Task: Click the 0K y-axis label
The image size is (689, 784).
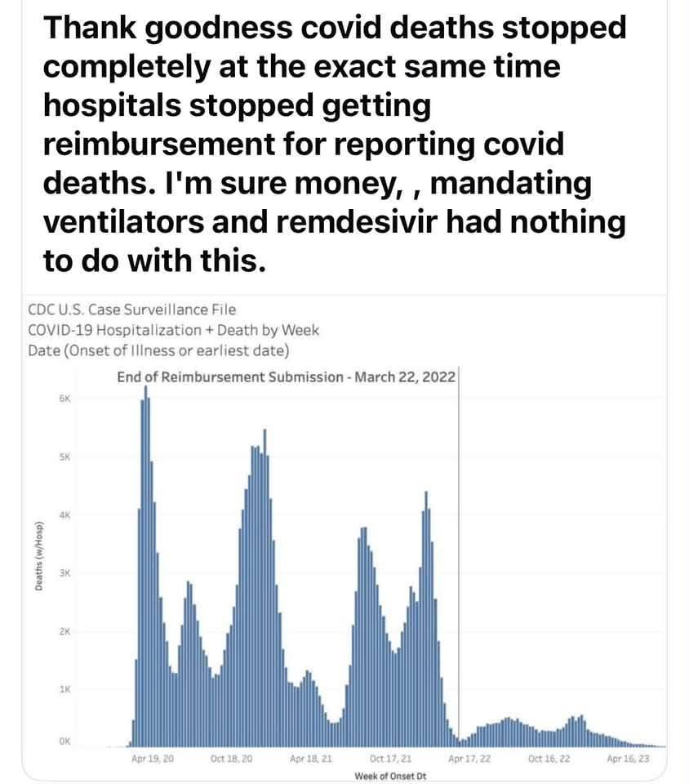Action: tap(65, 741)
